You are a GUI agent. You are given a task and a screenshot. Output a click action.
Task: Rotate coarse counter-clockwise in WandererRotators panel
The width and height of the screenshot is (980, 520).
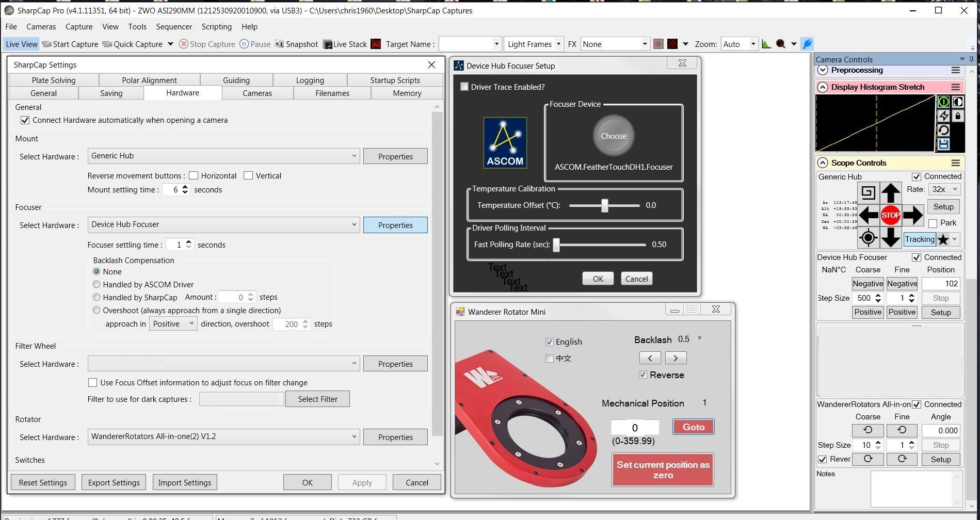click(x=867, y=430)
